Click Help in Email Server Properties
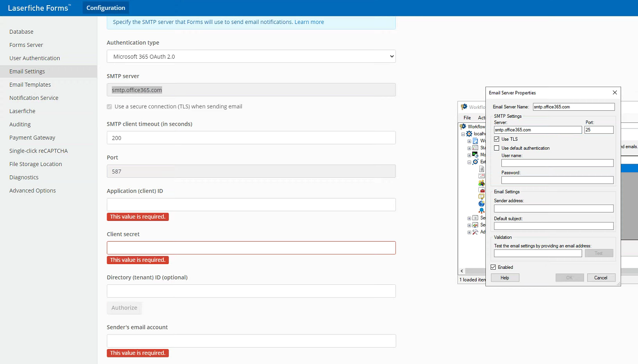This screenshot has width=638, height=364. coord(505,278)
